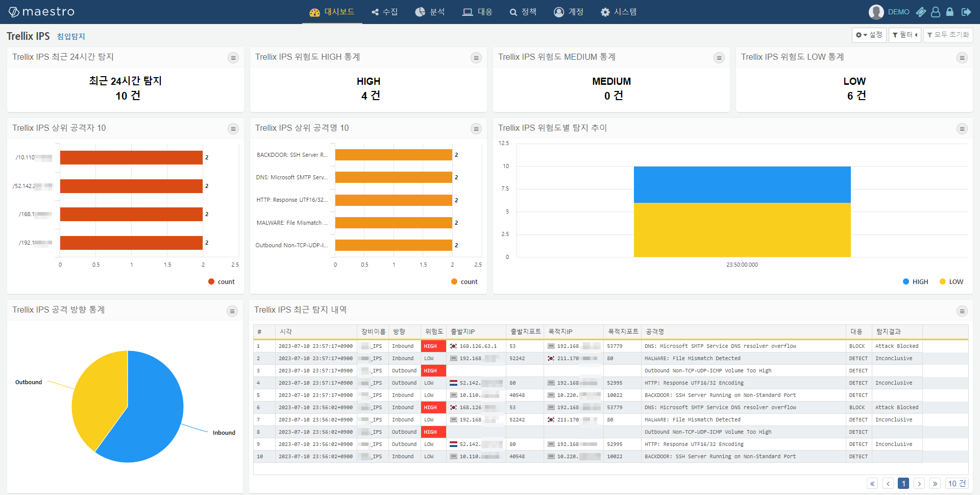Click the ticket icon in header
This screenshot has width=980, height=495.
click(921, 12)
